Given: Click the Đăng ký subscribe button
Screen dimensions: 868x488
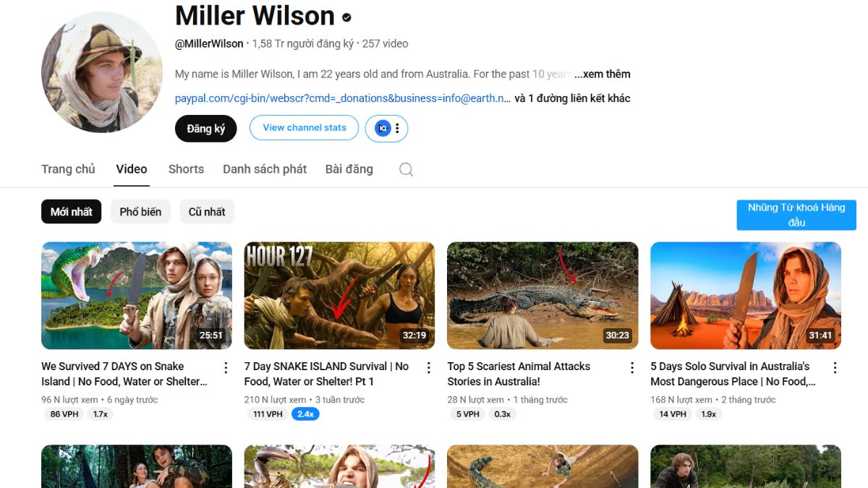Looking at the screenshot, I should [206, 129].
